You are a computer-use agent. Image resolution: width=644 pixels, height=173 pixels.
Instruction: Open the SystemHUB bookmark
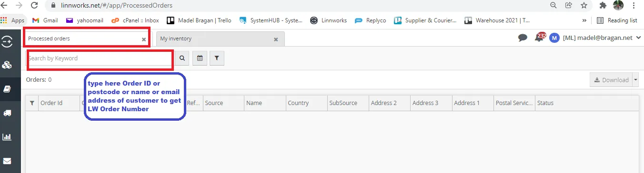coord(271,20)
